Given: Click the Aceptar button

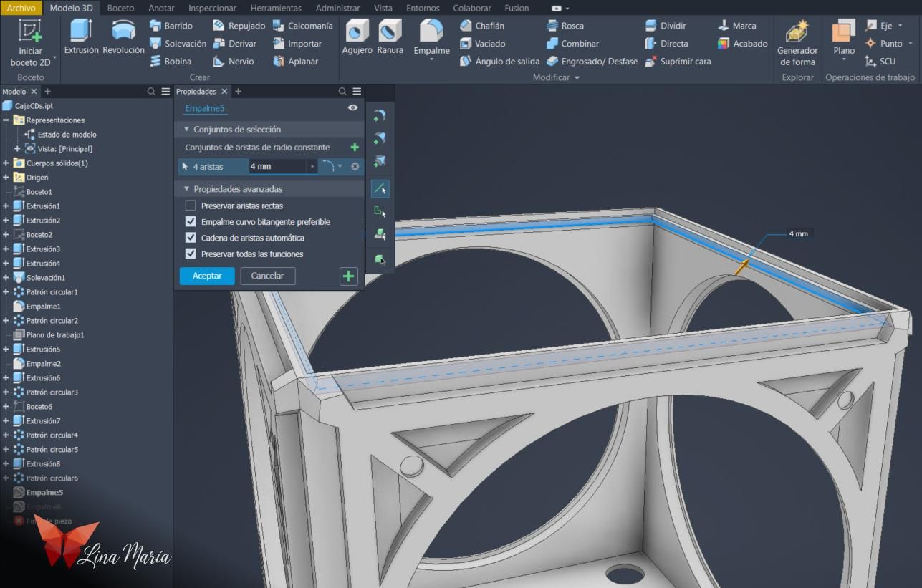Looking at the screenshot, I should 207,276.
